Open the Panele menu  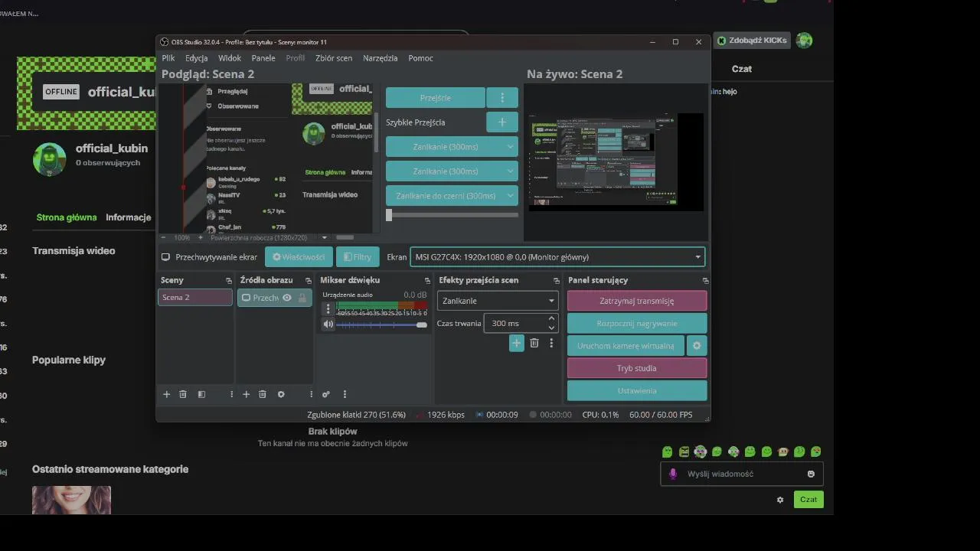tap(263, 58)
